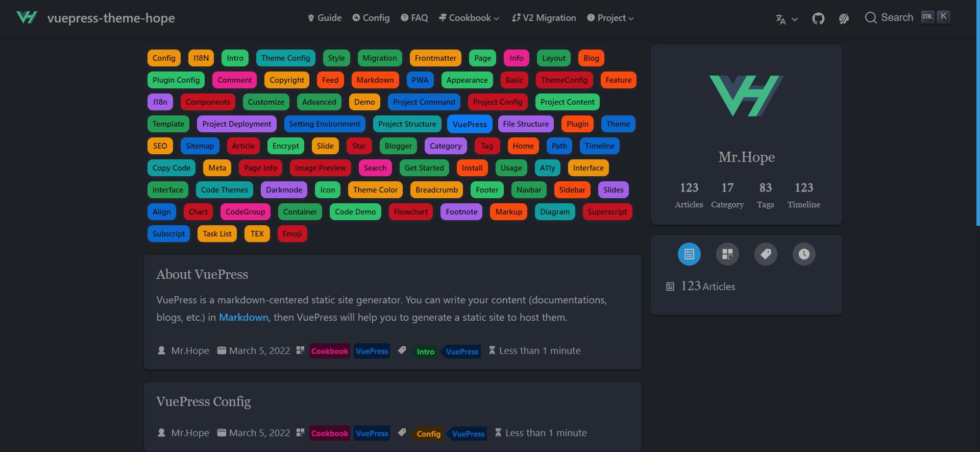Select the Code Themes tag
This screenshot has width=980, height=452.
point(225,190)
